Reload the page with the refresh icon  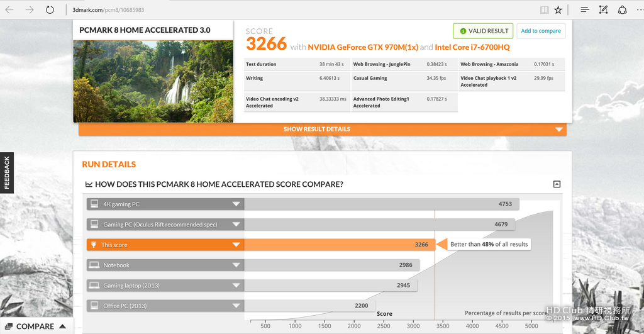(50, 10)
